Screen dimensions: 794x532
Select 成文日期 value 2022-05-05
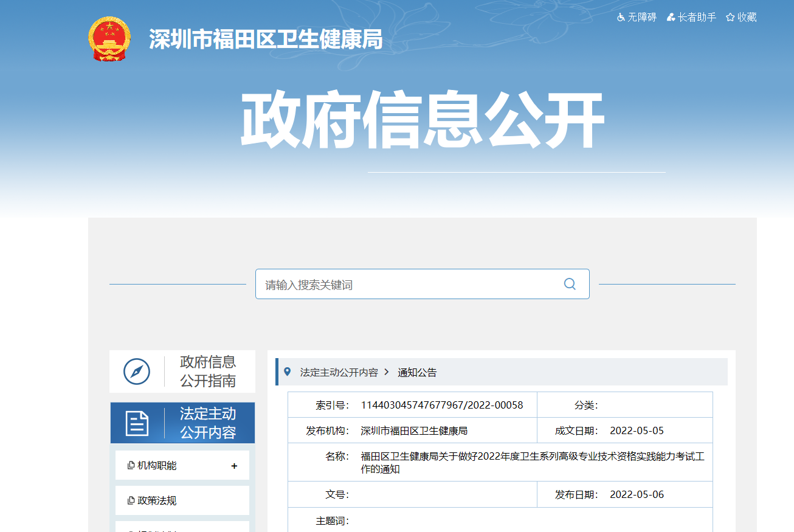[x=637, y=430]
